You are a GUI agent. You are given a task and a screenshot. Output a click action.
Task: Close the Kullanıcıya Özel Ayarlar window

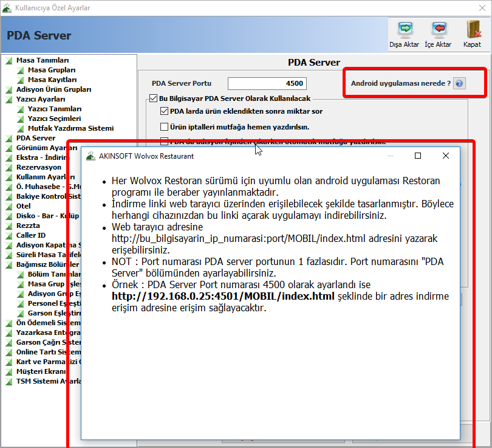(x=482, y=8)
